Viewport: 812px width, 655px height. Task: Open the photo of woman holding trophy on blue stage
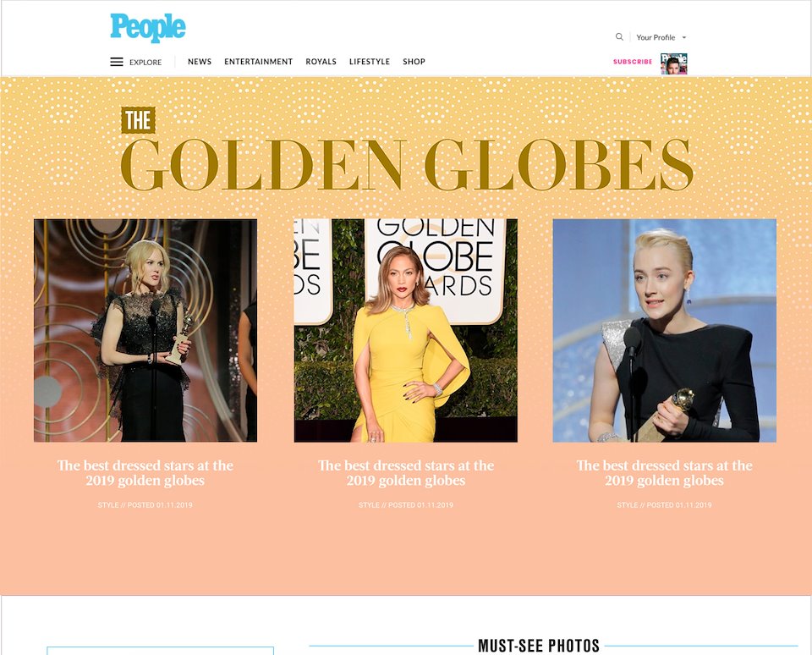665,330
